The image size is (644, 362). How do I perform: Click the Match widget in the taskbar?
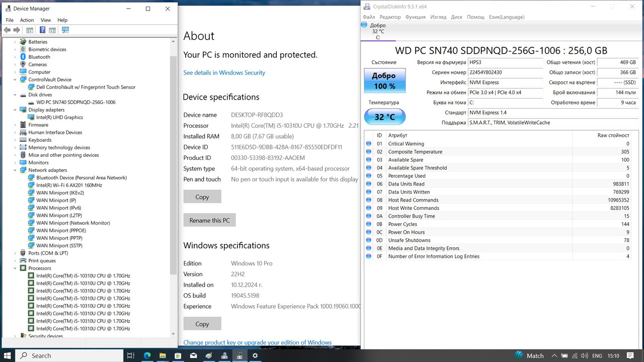click(x=529, y=355)
